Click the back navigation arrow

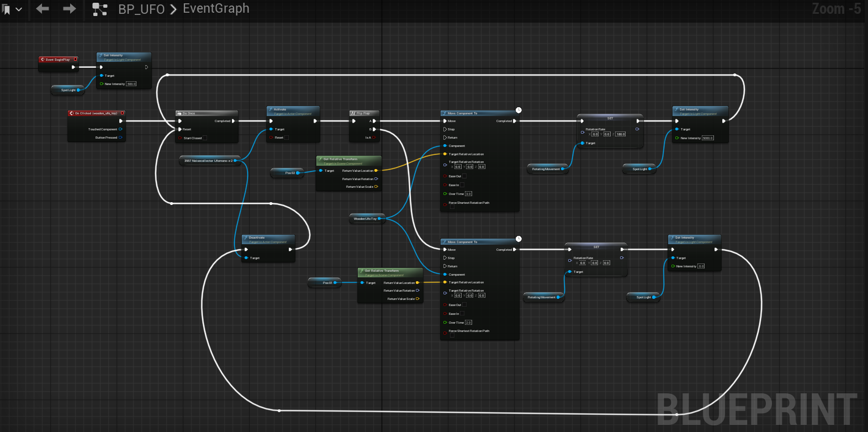click(43, 9)
